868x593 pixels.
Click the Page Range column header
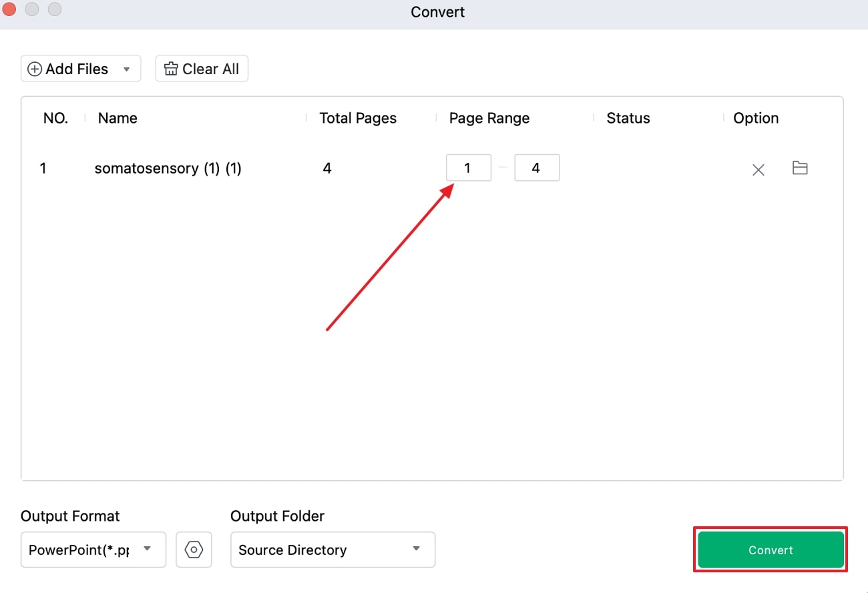pyautogui.click(x=489, y=118)
